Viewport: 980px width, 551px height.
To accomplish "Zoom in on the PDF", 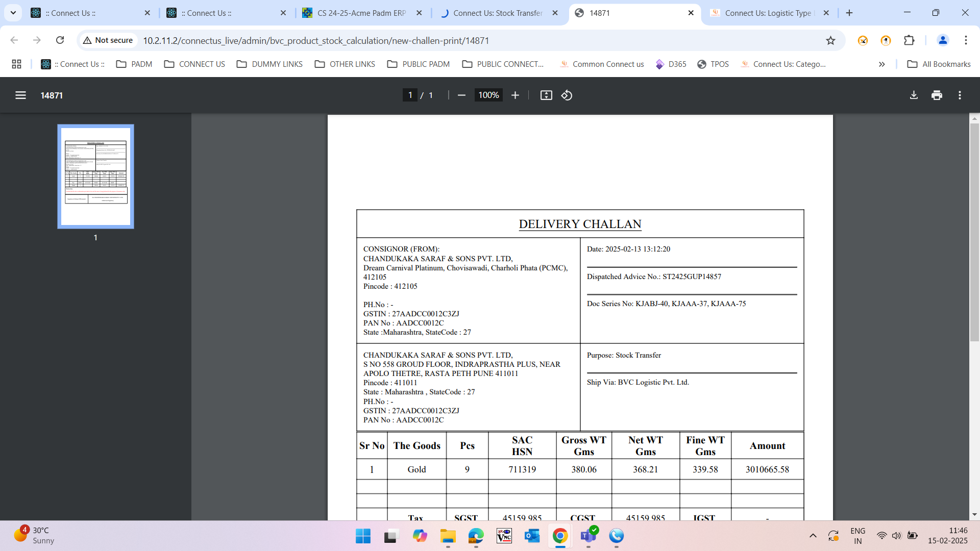I will (515, 95).
